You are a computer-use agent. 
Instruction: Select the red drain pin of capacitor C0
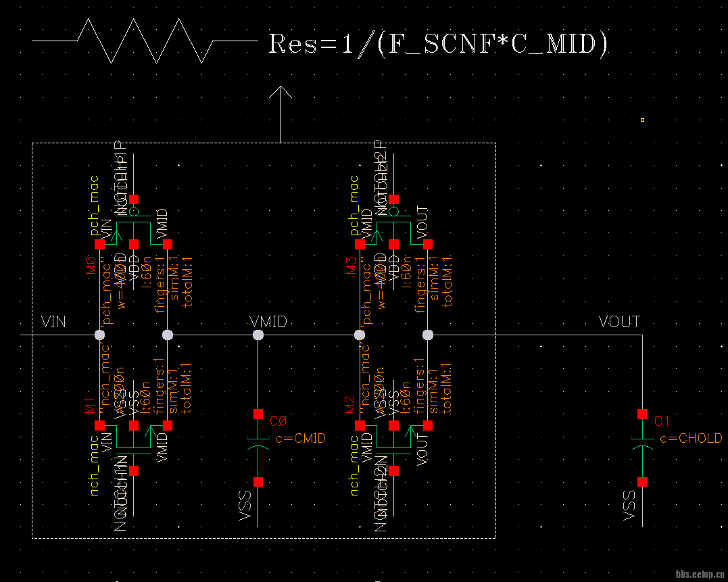[x=259, y=412]
